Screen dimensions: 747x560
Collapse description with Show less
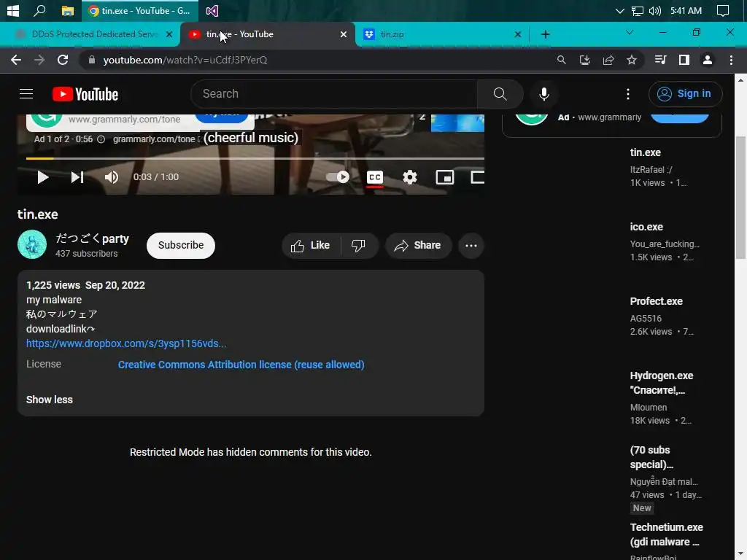coord(50,400)
